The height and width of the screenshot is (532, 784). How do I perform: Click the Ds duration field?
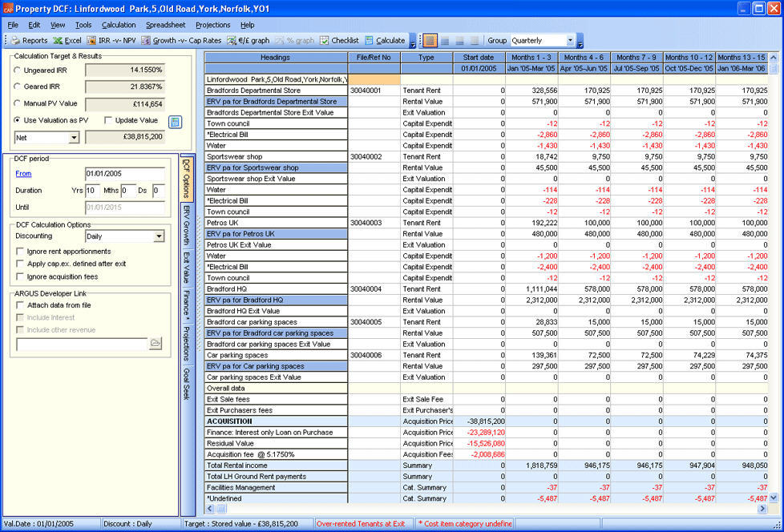click(159, 191)
